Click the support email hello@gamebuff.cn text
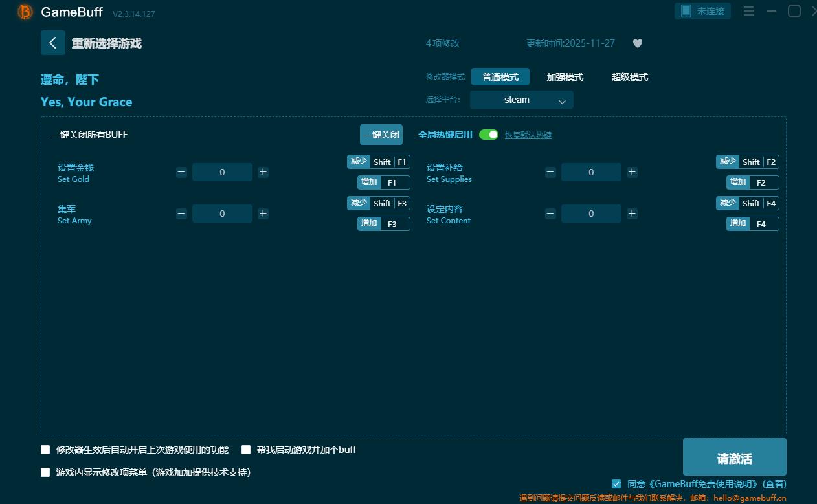817x504 pixels. pyautogui.click(x=750, y=498)
